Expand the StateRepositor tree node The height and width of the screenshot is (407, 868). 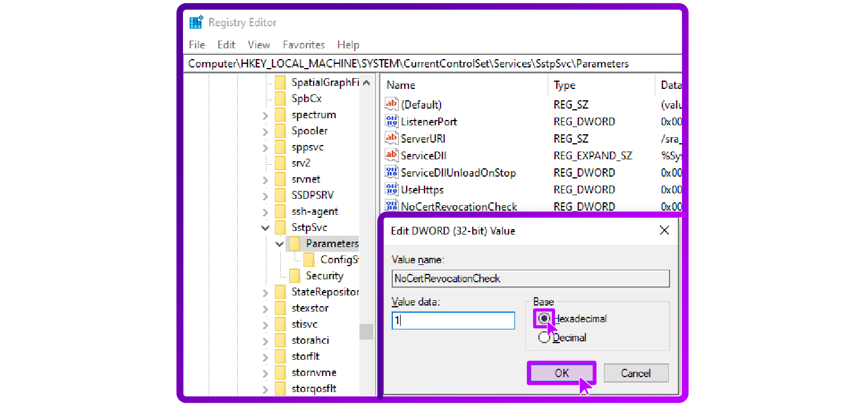coord(265,292)
